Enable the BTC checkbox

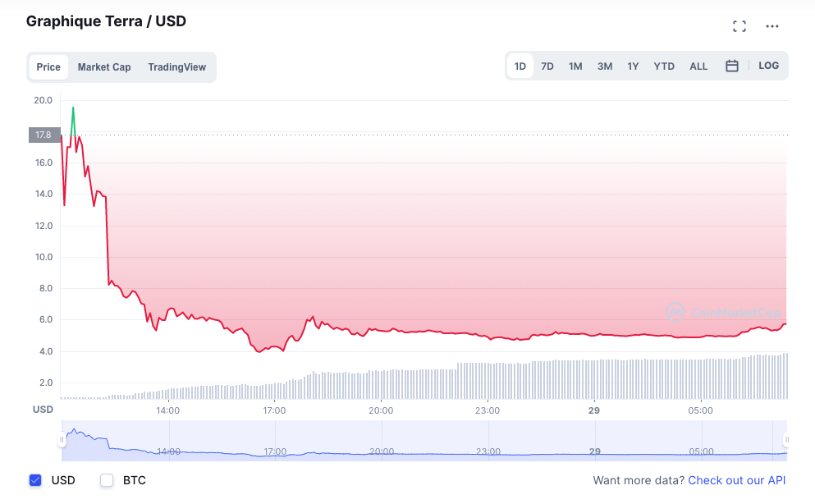[x=107, y=480]
